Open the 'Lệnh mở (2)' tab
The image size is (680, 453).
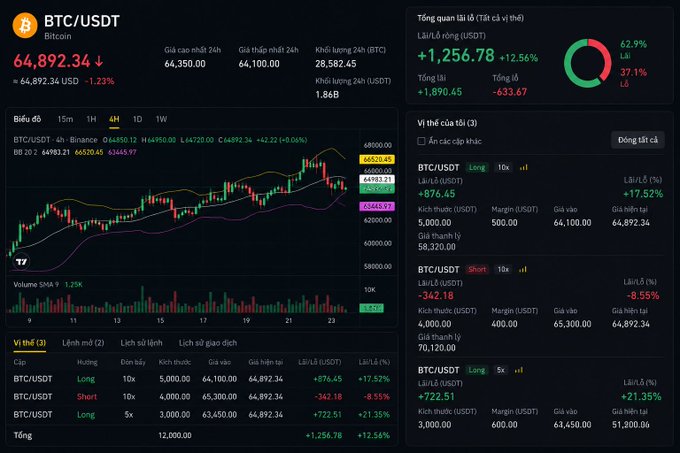coord(83,343)
